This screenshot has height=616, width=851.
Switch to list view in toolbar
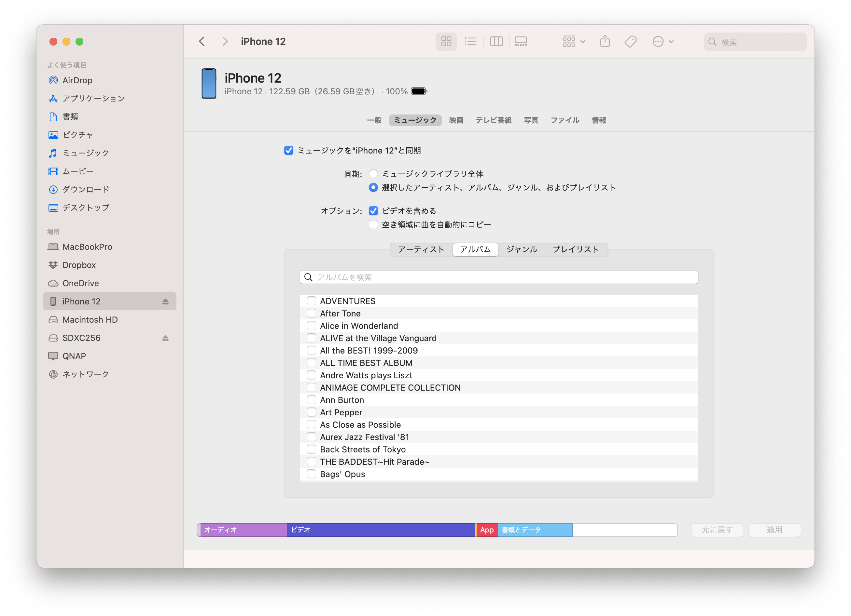coord(470,41)
